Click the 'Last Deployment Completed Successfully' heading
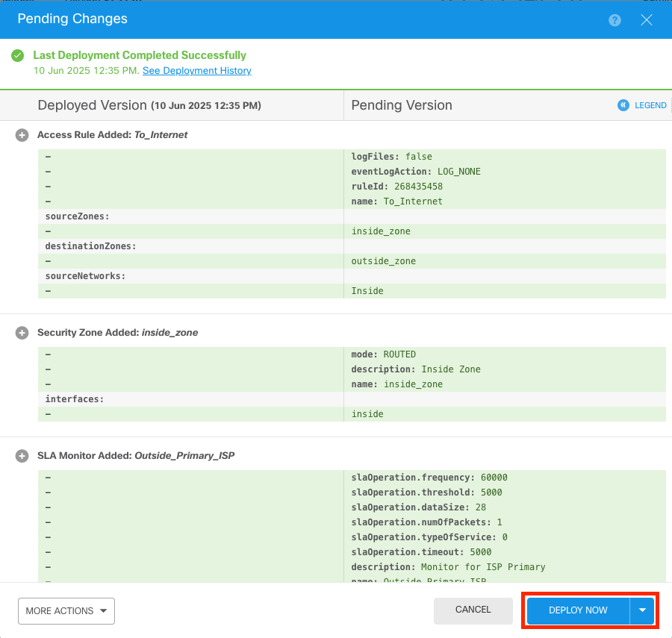Image resolution: width=672 pixels, height=638 pixels. pos(140,55)
